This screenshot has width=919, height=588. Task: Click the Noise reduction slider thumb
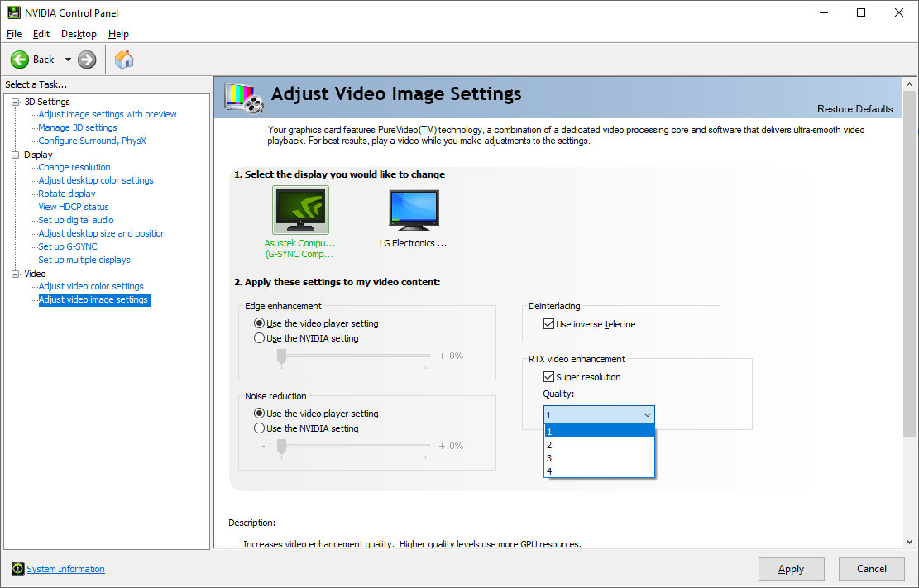click(x=281, y=447)
